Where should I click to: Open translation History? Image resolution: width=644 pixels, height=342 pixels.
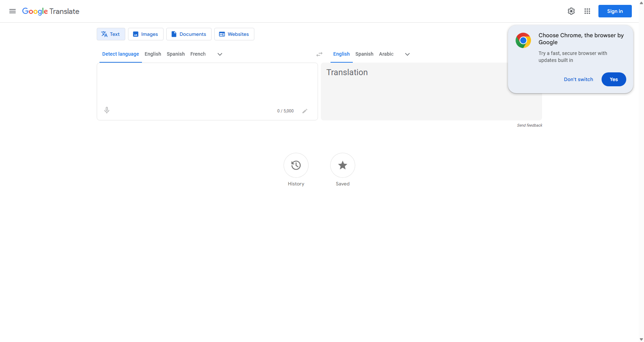coord(296,165)
